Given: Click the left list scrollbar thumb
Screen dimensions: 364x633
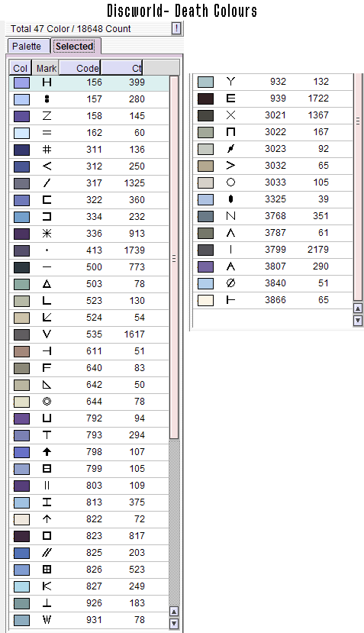Looking at the screenshot, I should coord(174,257).
